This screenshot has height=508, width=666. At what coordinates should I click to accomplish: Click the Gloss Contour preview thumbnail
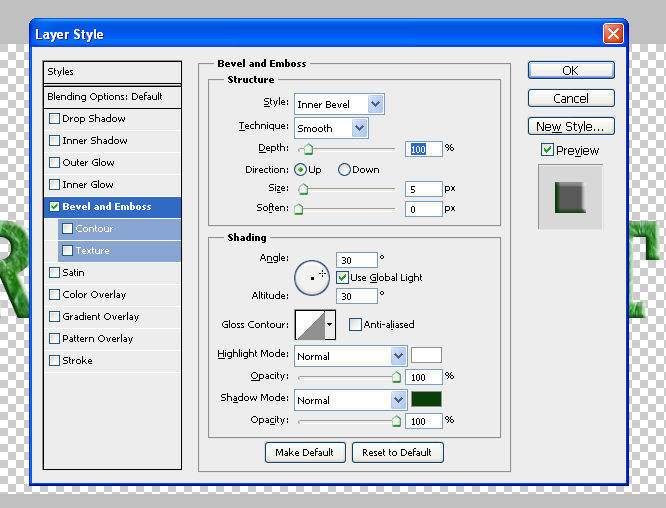308,325
